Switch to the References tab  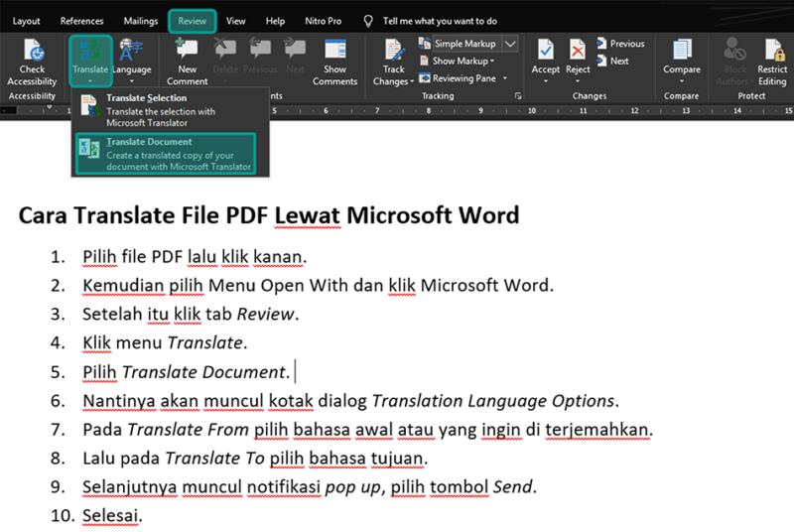point(81,21)
